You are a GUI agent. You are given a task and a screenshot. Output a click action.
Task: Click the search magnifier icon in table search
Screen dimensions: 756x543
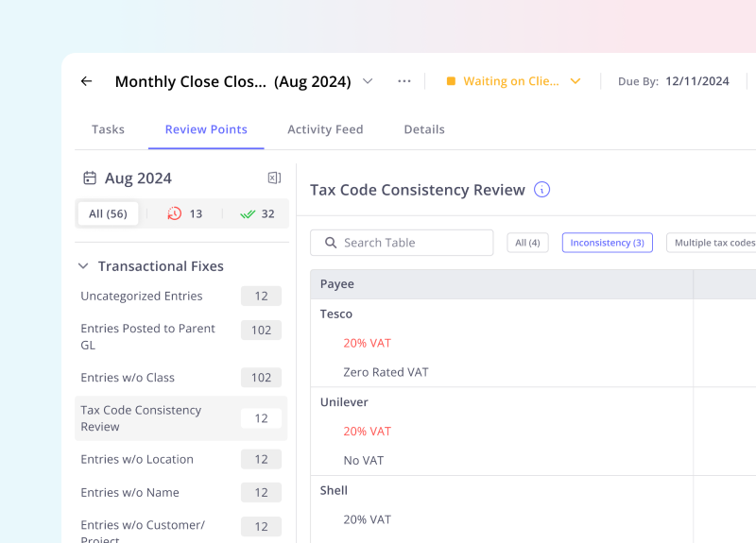click(331, 243)
